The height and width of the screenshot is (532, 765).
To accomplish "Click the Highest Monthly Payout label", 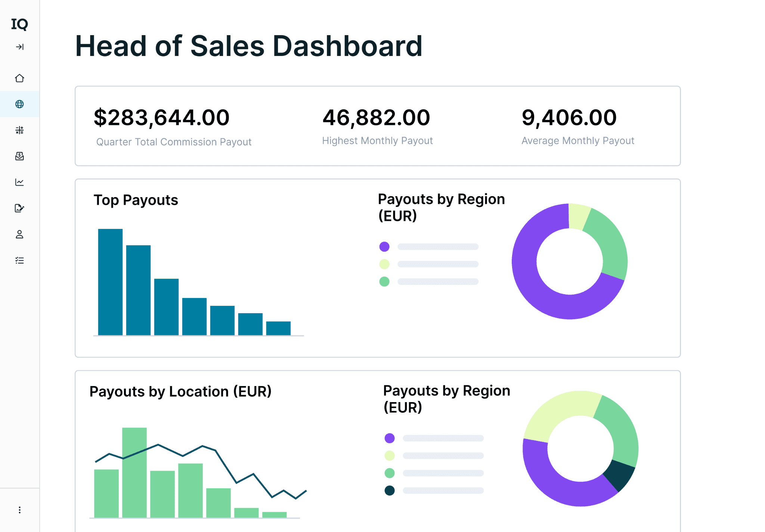I will (377, 141).
